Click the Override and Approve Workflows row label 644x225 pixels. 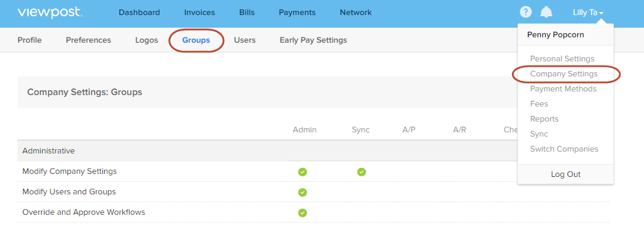[x=84, y=212]
